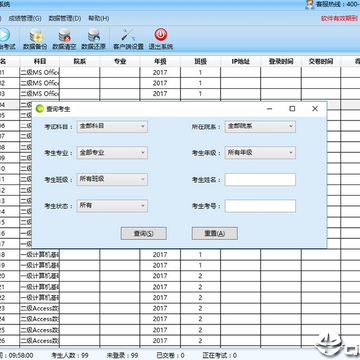Click the red 退出系统 power icon
Image resolution: width=360 pixels, height=360 pixels.
161,35
